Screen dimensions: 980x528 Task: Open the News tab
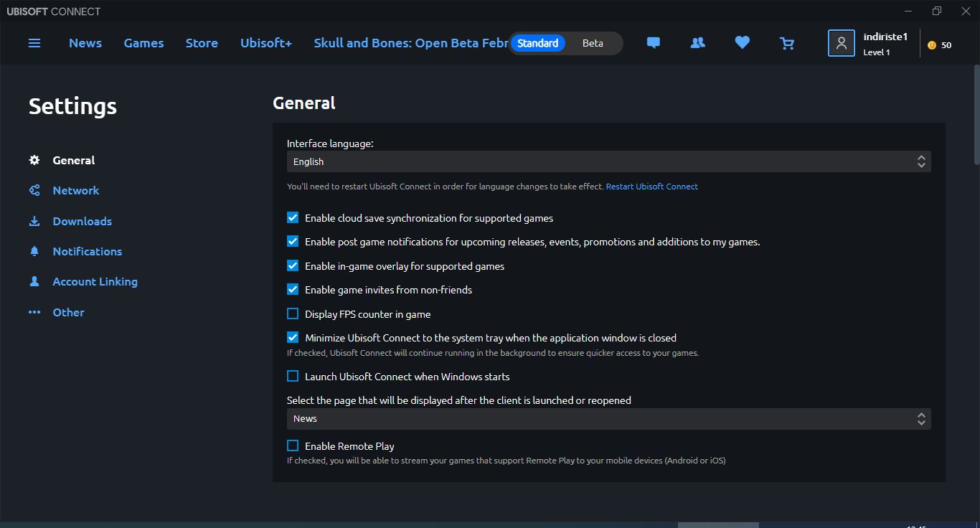point(85,43)
